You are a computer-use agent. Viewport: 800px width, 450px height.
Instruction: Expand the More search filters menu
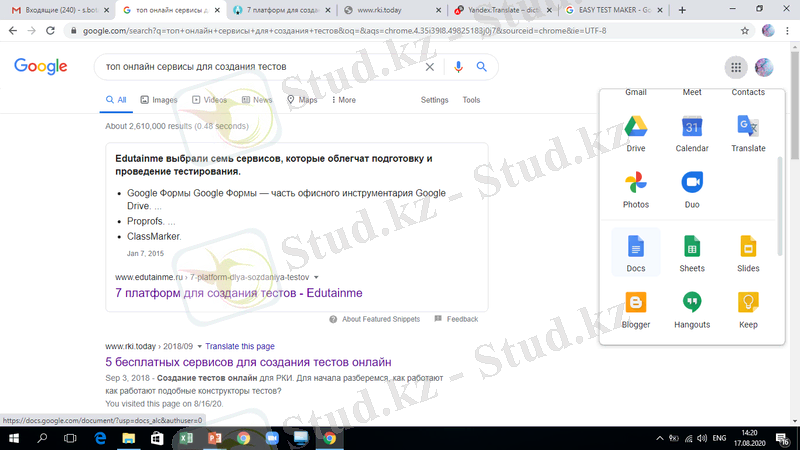(343, 100)
